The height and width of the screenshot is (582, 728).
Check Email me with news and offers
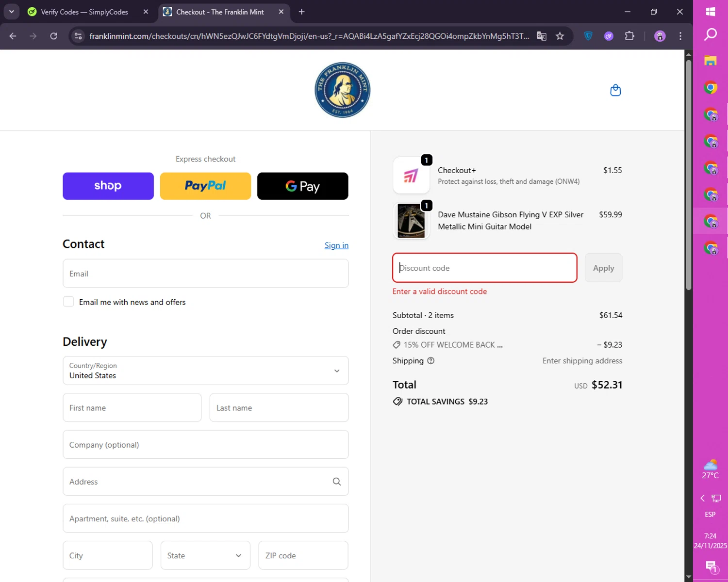[x=68, y=302]
